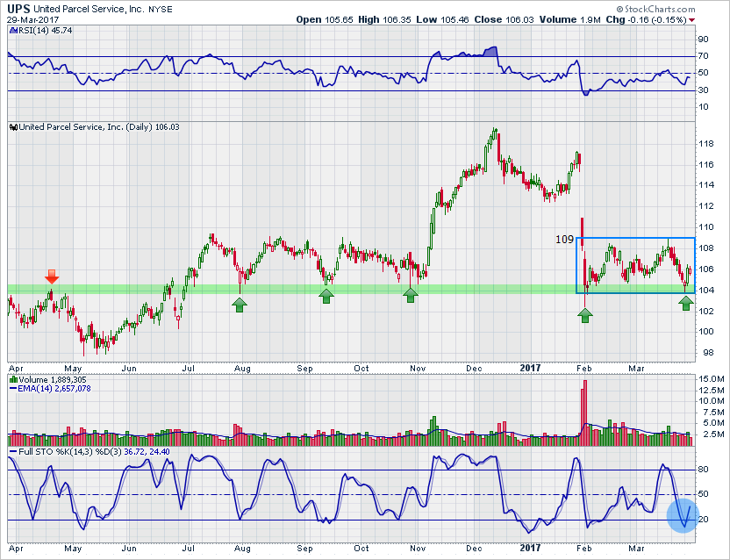Click the RSI(14) 45.74 legend
Viewport: 730px width, 560px height.
[44, 31]
